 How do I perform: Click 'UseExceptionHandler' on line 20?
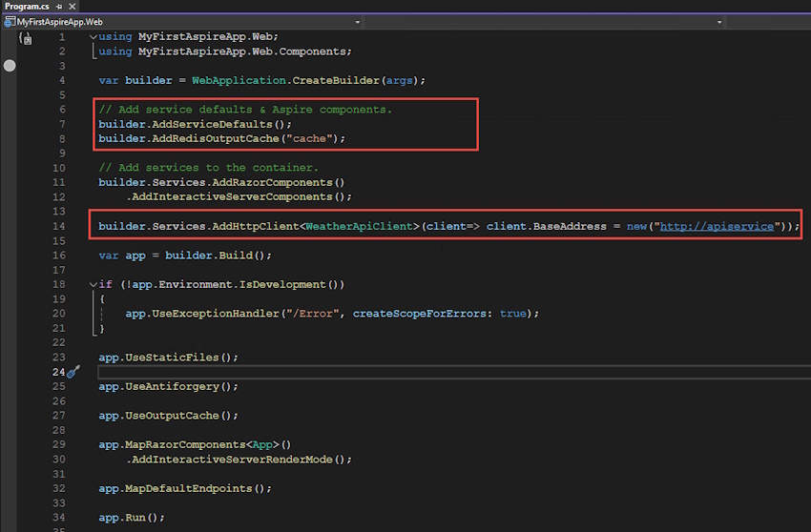[x=216, y=314]
